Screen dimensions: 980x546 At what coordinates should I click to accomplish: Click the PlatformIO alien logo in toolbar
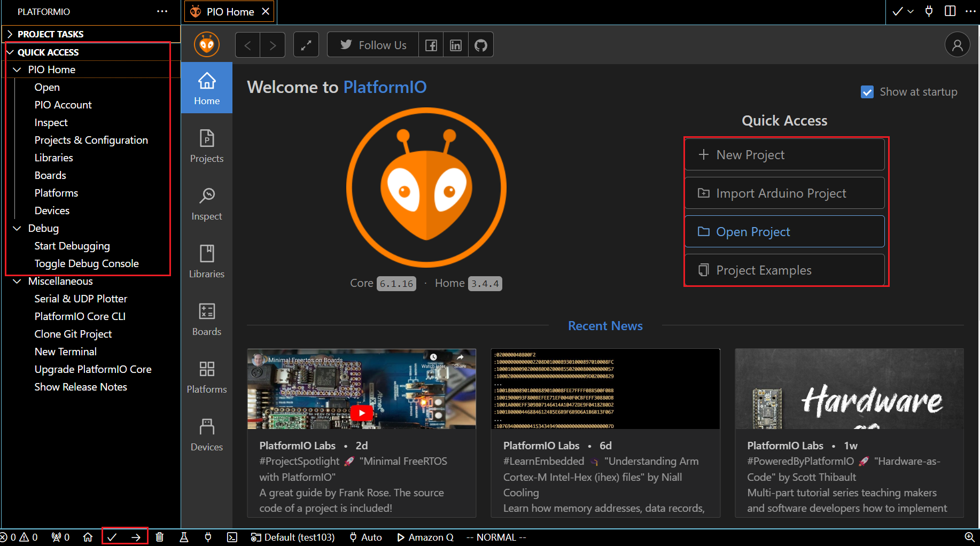pyautogui.click(x=207, y=45)
